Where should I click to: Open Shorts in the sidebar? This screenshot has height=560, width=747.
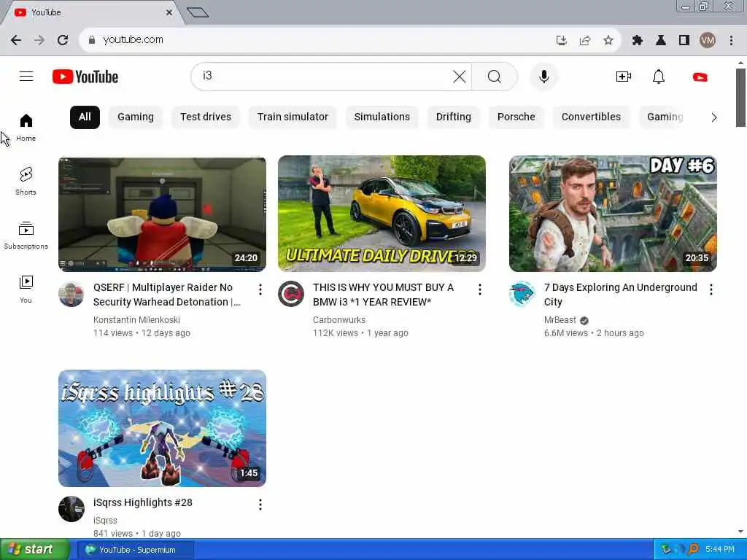click(26, 181)
